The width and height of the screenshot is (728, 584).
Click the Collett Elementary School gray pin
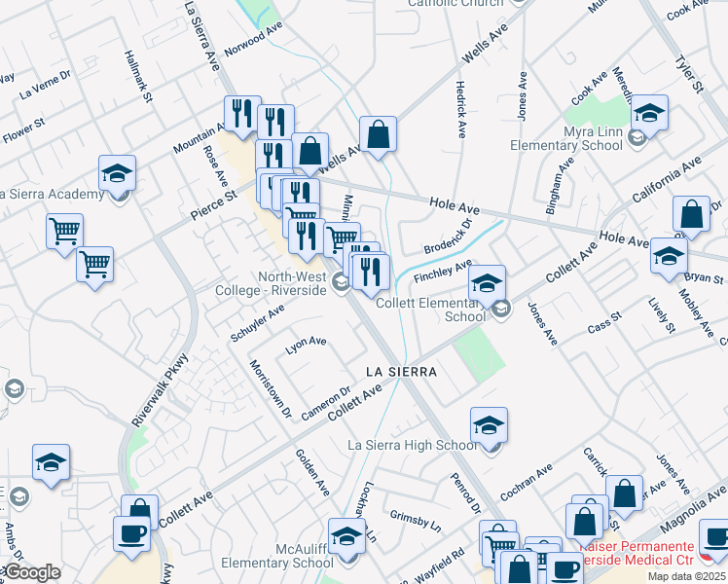[x=501, y=310]
